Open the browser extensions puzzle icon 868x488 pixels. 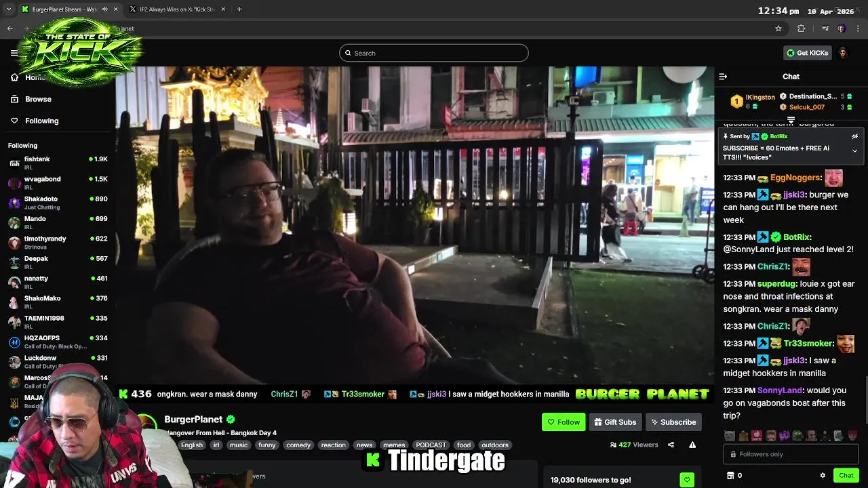click(802, 28)
